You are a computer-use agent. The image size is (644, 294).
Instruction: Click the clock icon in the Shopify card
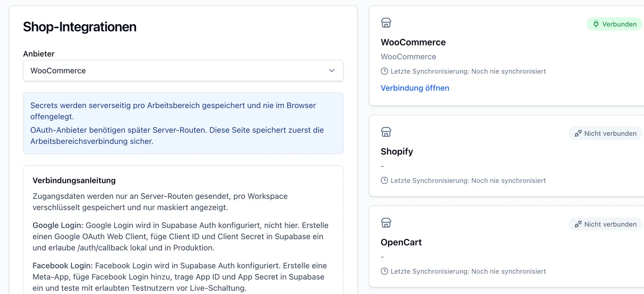click(384, 180)
